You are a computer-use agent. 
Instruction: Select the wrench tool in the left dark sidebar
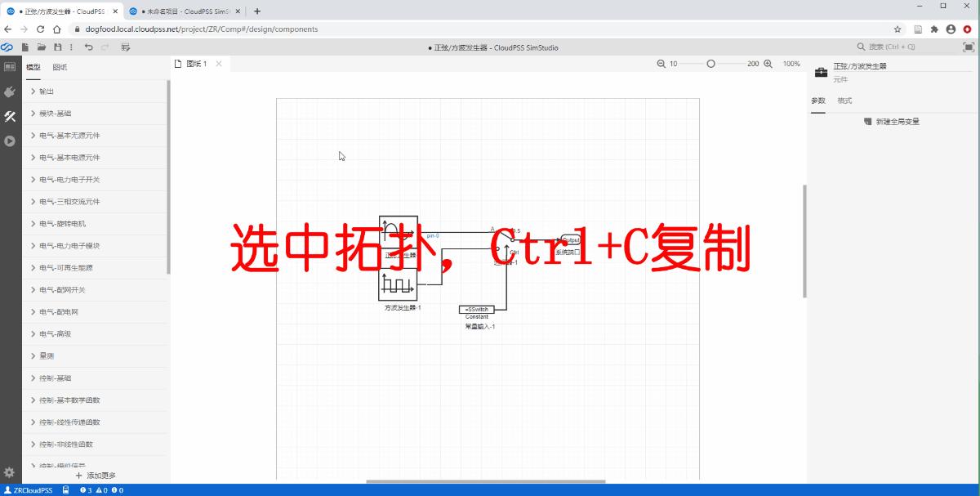10,116
